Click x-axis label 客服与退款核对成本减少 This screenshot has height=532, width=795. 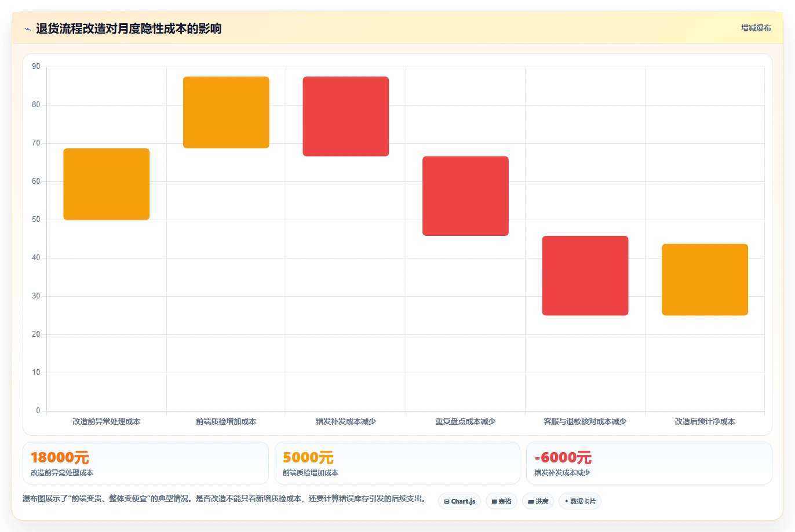tap(585, 422)
